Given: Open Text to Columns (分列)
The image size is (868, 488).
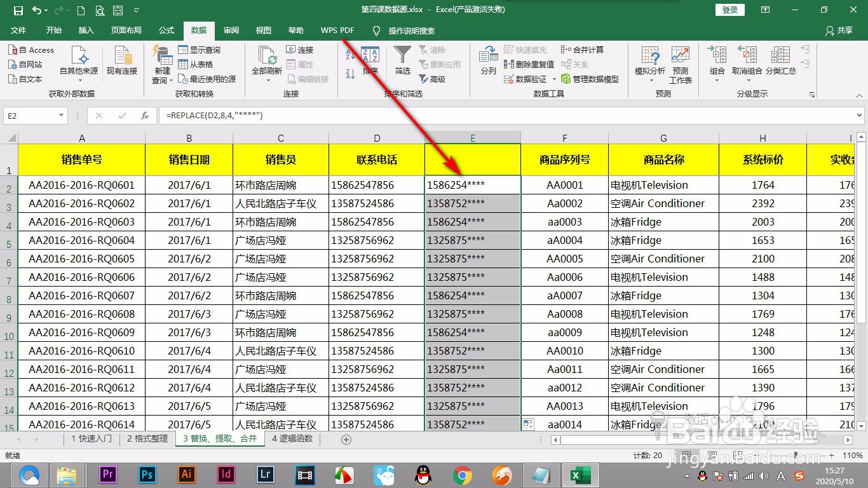Looking at the screenshot, I should tap(488, 61).
